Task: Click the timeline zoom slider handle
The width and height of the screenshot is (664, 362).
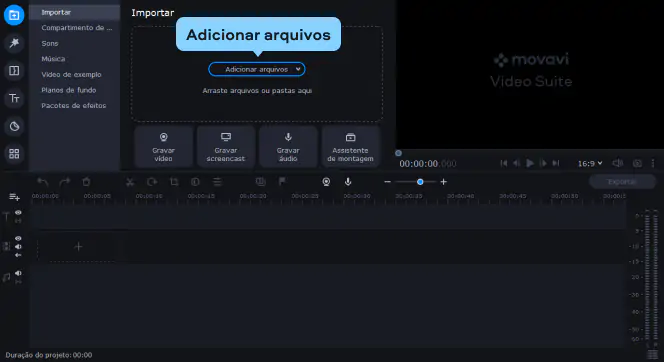Action: click(x=420, y=182)
